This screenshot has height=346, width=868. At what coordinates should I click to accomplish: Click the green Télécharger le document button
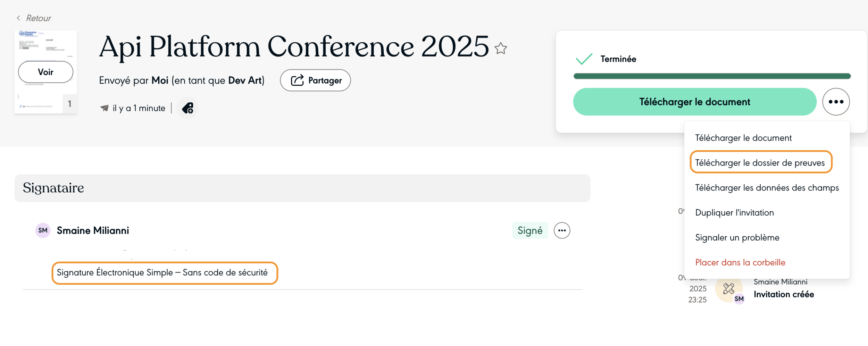(694, 102)
